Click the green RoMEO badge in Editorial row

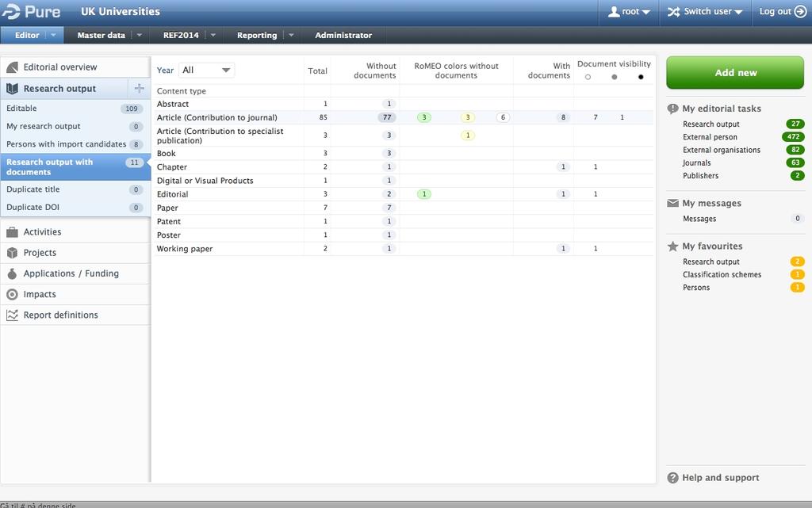424,194
